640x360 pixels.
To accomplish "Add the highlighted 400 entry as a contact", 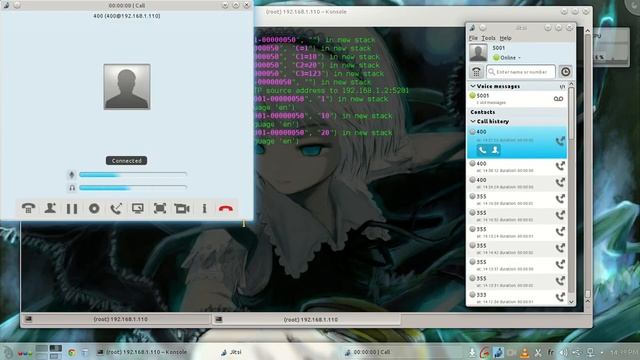I will click(495, 150).
